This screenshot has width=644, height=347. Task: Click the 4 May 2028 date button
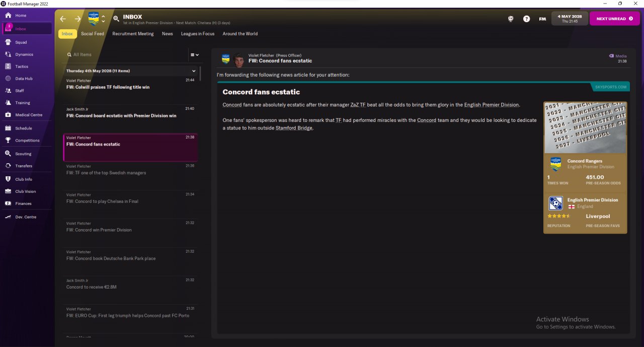click(x=570, y=19)
